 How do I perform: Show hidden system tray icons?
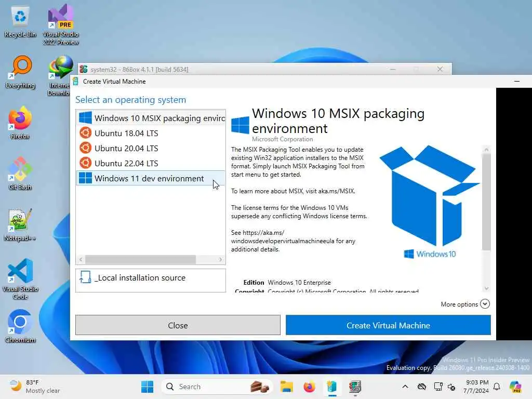click(x=405, y=387)
